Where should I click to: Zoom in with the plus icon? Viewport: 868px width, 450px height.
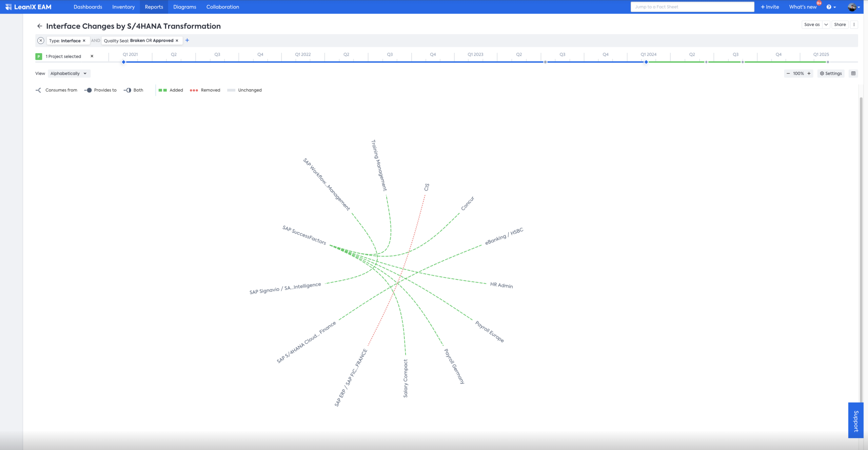[x=809, y=73]
